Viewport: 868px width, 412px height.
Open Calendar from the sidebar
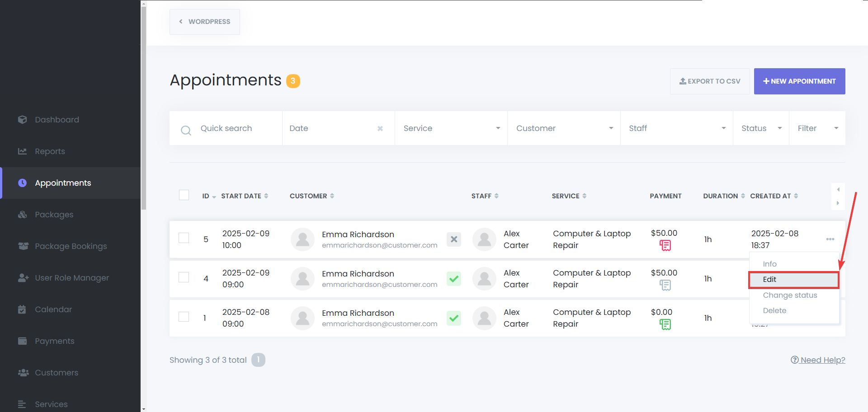(x=53, y=309)
